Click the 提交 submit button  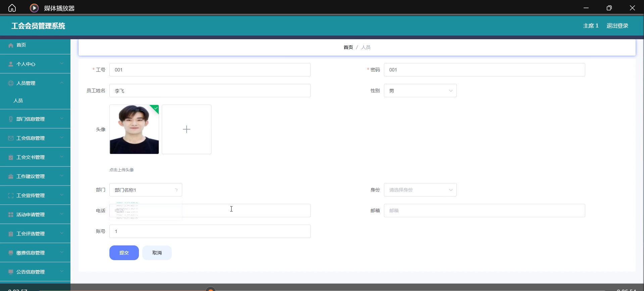coord(124,253)
